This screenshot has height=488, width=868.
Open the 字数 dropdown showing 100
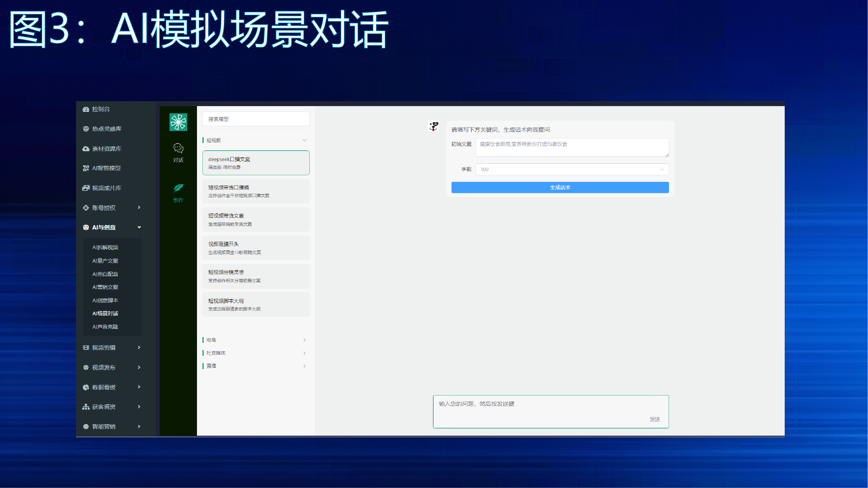[572, 169]
